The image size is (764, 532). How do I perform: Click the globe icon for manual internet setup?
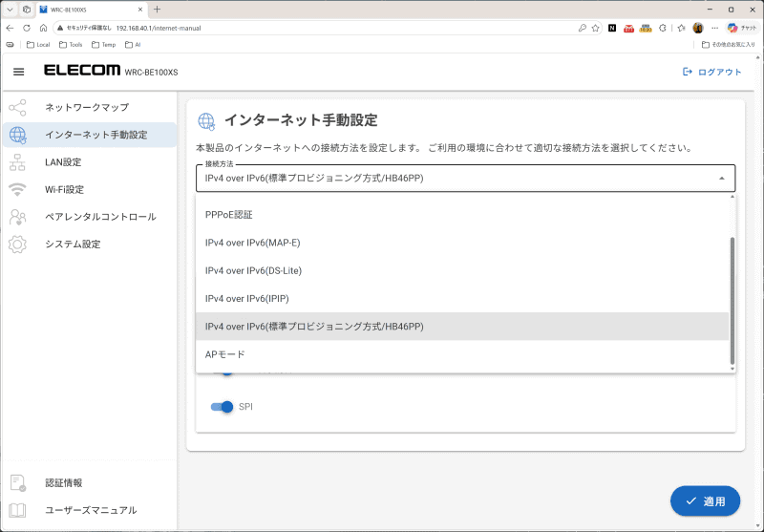pos(17,135)
